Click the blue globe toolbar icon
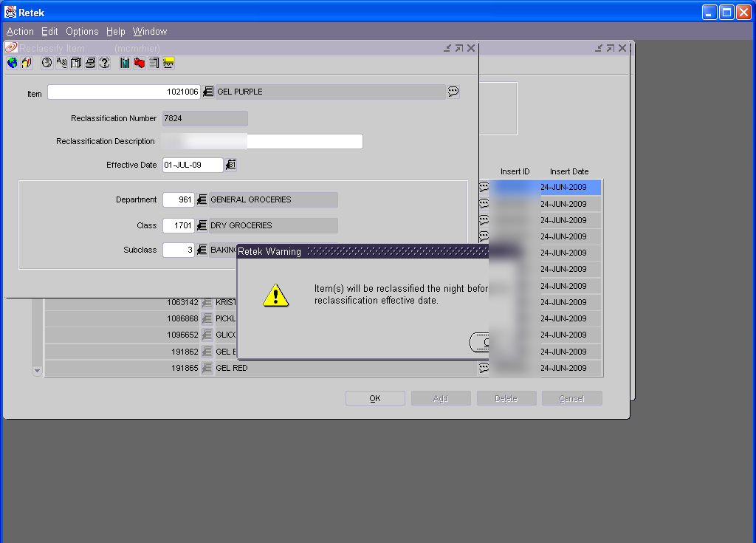 (13, 64)
